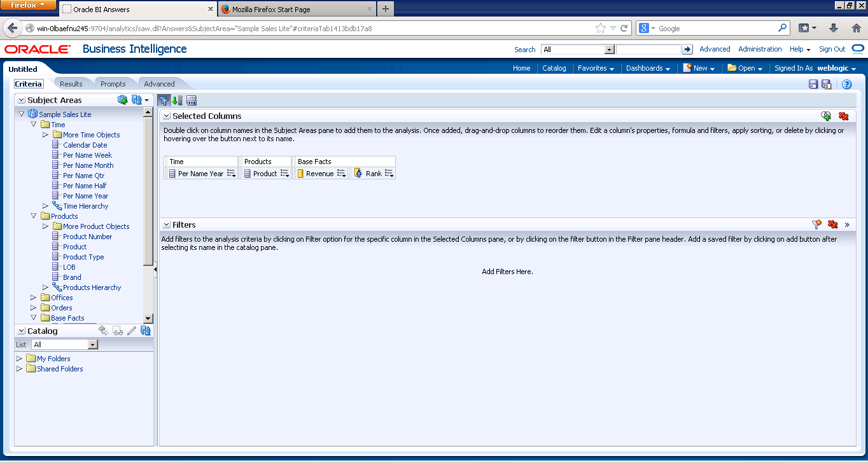Screen dimensions: 868x463
Task: Collapse the Products folder
Action: click(33, 216)
